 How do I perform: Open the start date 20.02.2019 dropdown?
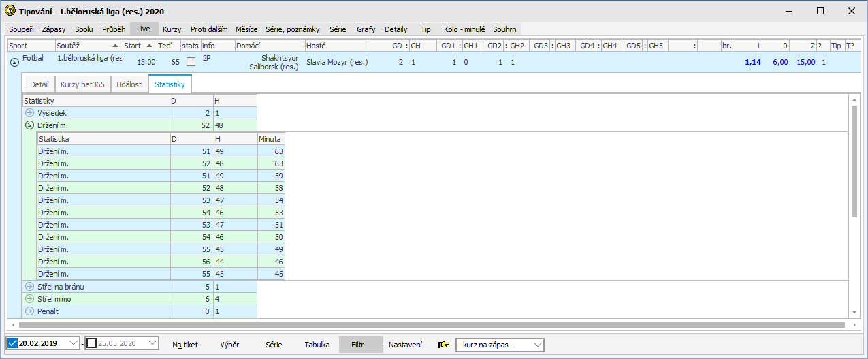(73, 344)
